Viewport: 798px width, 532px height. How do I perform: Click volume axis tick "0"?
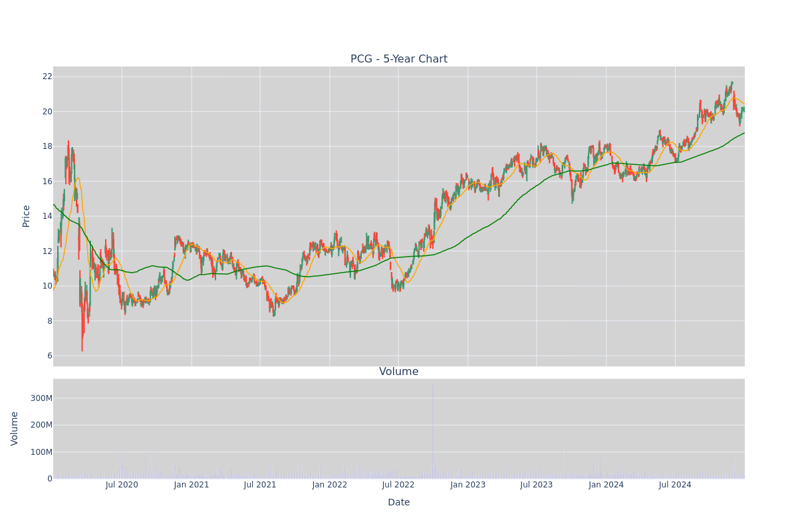49,479
